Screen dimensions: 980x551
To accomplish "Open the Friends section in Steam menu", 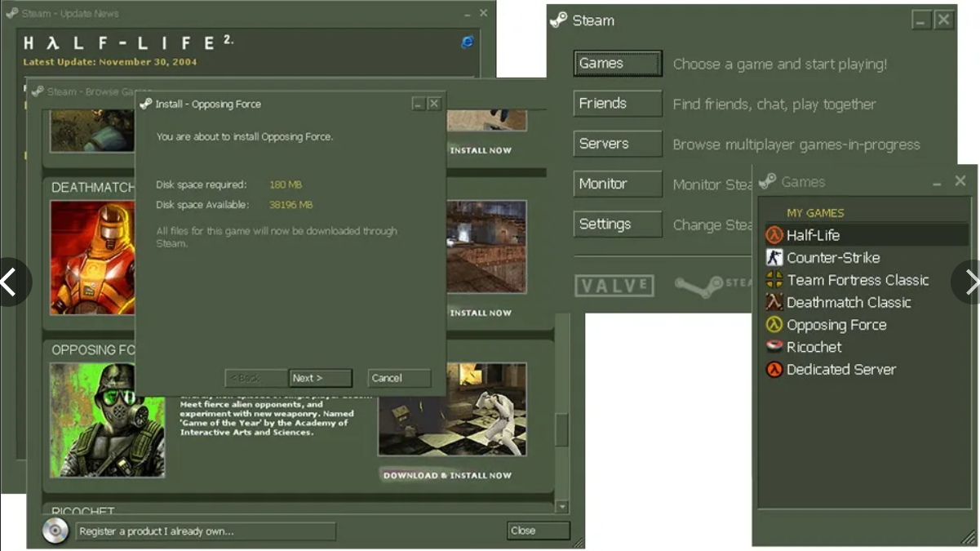I will coord(618,104).
